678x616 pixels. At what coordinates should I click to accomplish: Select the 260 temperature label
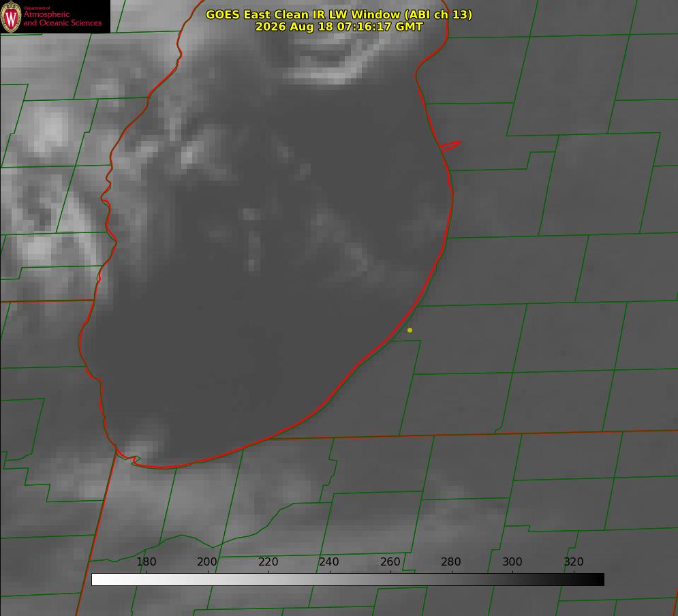(x=390, y=561)
